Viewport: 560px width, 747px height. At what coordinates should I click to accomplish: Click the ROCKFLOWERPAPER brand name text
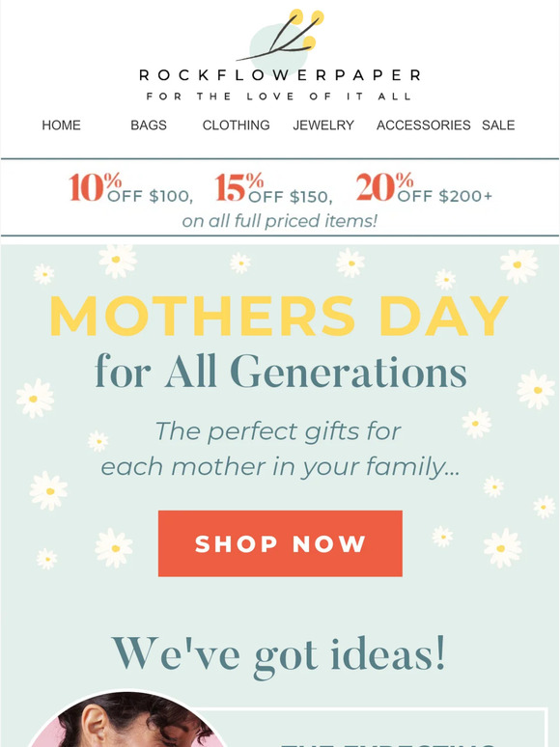(280, 75)
